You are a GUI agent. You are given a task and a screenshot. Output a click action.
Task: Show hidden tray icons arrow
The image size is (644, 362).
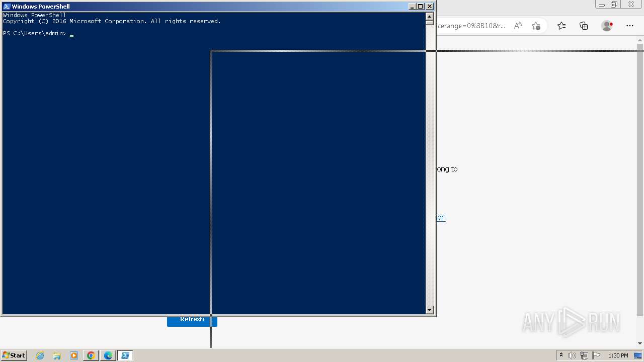coord(561,355)
